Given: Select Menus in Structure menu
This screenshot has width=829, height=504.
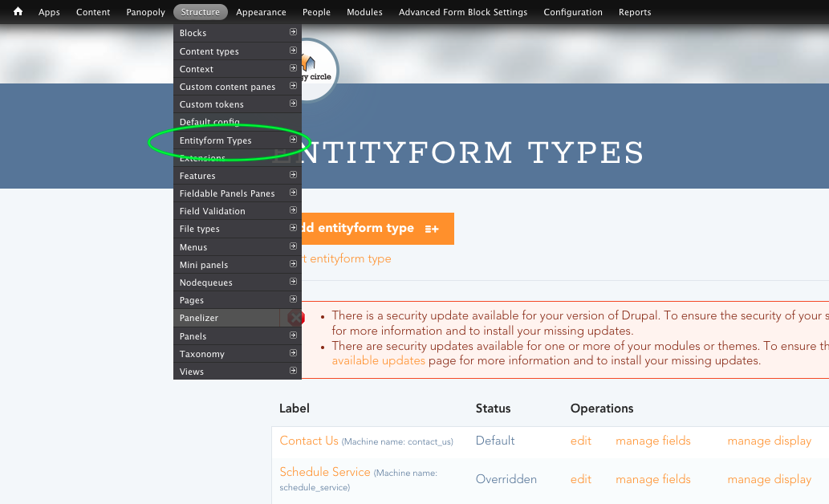Looking at the screenshot, I should 238,247.
